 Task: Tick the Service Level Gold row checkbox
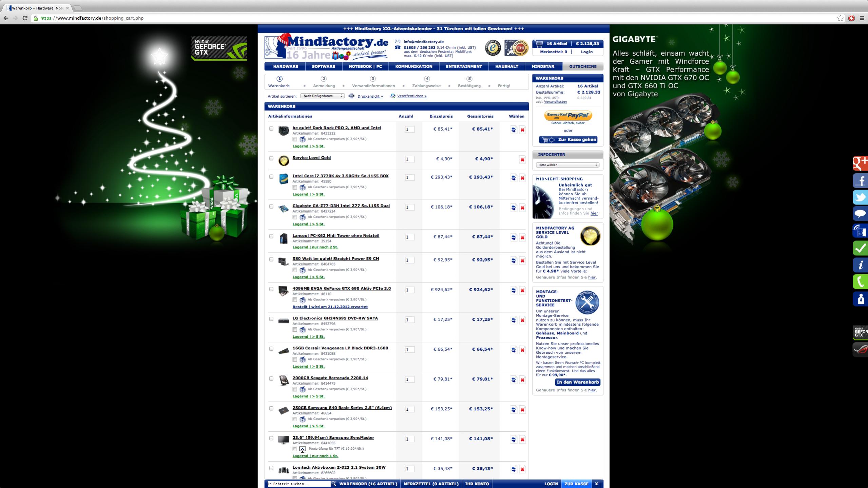(x=271, y=158)
